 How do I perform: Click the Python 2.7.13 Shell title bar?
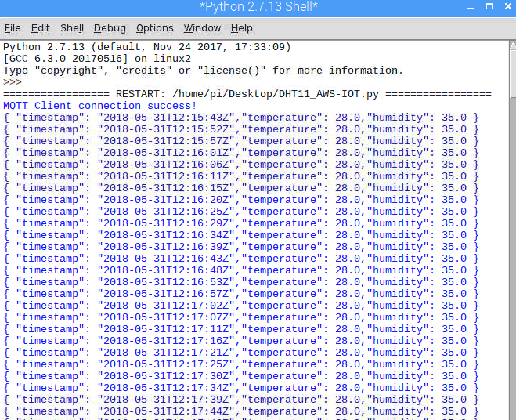[258, 7]
